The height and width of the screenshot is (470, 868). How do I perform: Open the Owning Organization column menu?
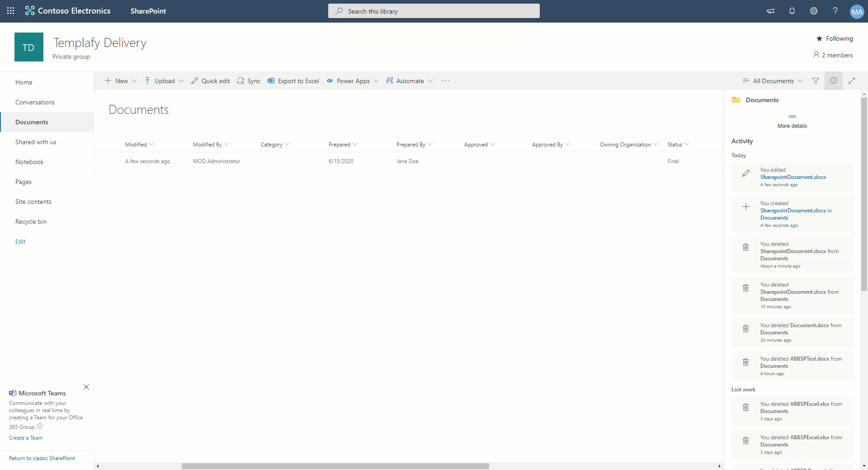628,145
